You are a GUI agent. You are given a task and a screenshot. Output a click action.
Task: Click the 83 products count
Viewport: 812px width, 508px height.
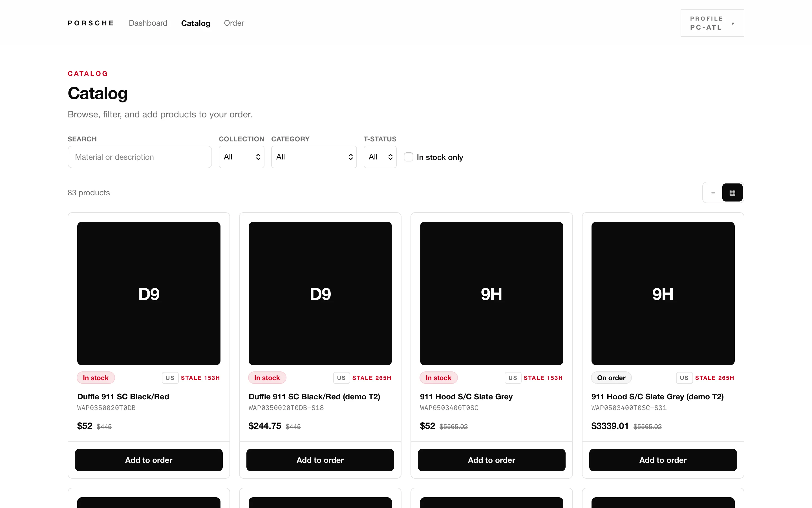click(x=89, y=192)
